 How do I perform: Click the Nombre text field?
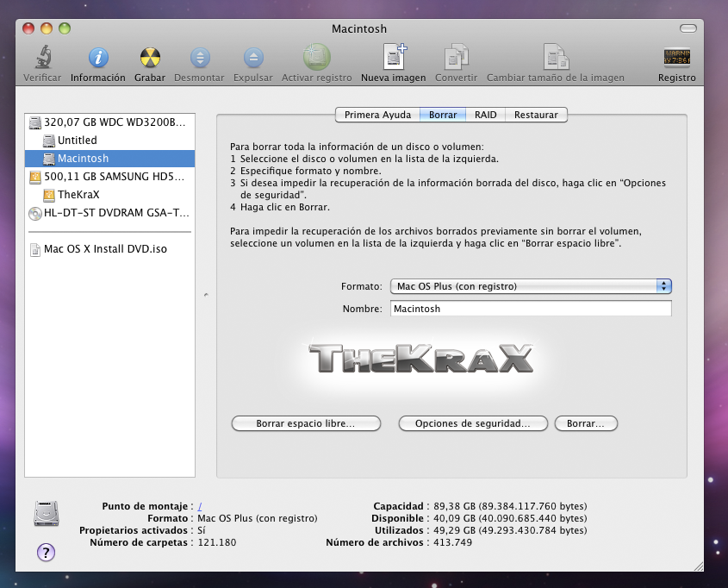532,309
